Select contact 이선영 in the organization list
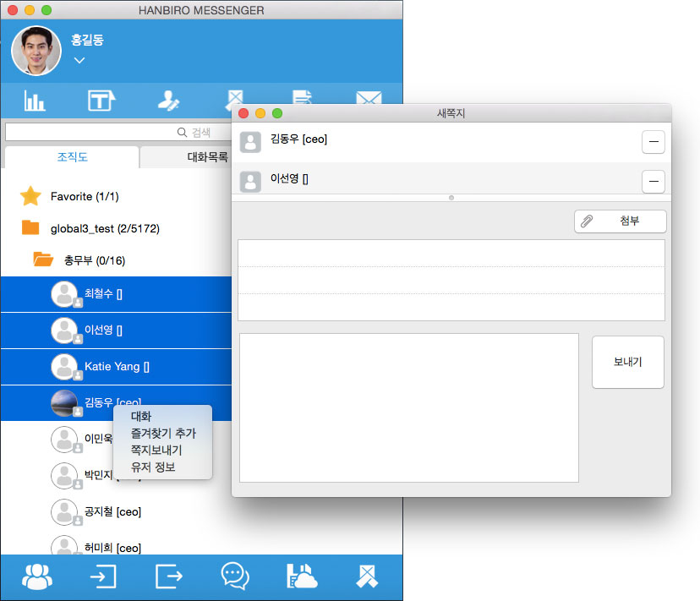 pyautogui.click(x=116, y=331)
